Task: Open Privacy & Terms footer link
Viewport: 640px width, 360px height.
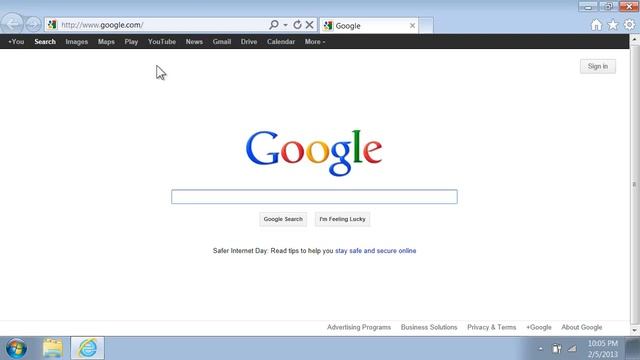Action: [x=491, y=327]
